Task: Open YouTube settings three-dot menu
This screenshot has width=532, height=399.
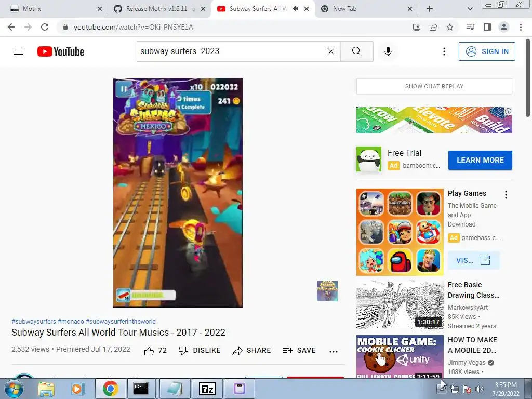Action: (444, 51)
